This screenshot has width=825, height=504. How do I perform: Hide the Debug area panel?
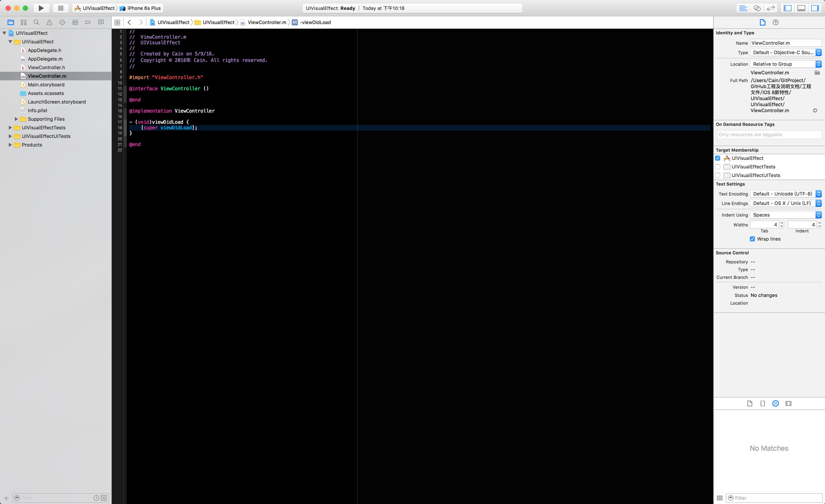coord(801,8)
